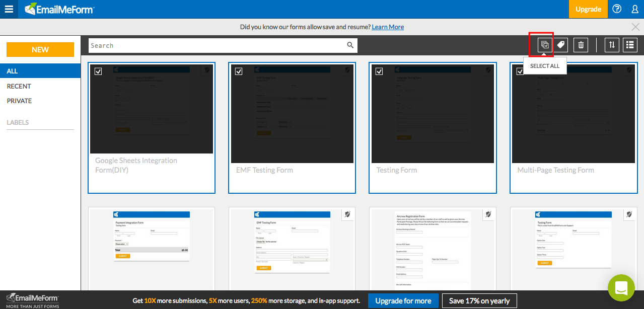Click the Save 17% on yearly button
Image resolution: width=644 pixels, height=309 pixels.
coord(479,301)
